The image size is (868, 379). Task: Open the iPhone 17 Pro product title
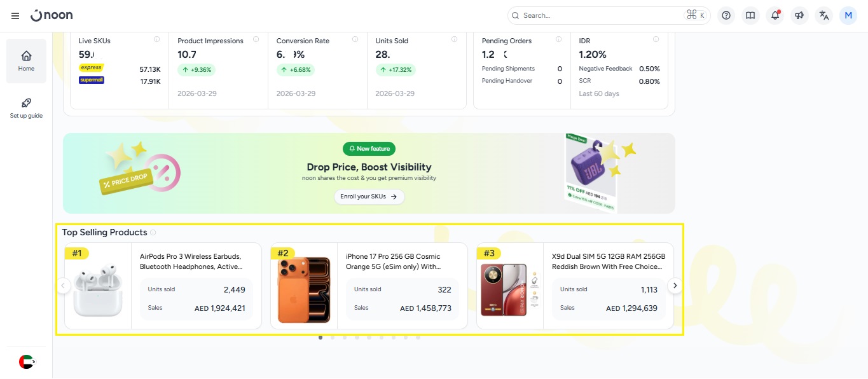coord(394,261)
